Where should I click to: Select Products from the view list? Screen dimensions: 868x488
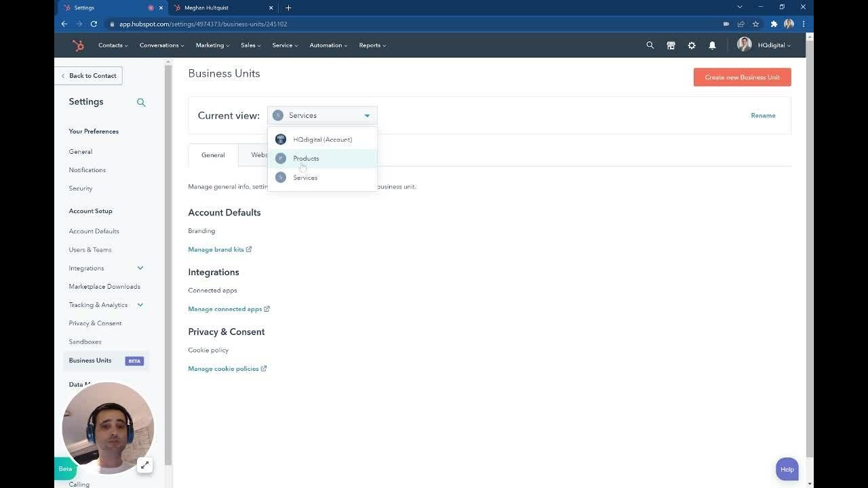[322, 159]
